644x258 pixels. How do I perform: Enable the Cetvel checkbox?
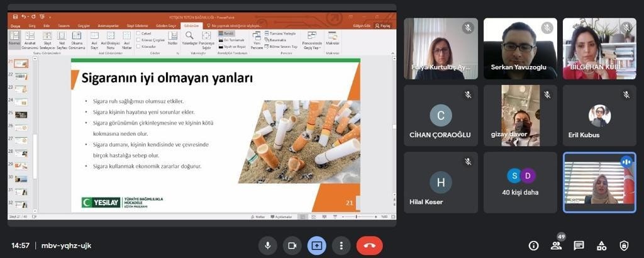tap(139, 33)
